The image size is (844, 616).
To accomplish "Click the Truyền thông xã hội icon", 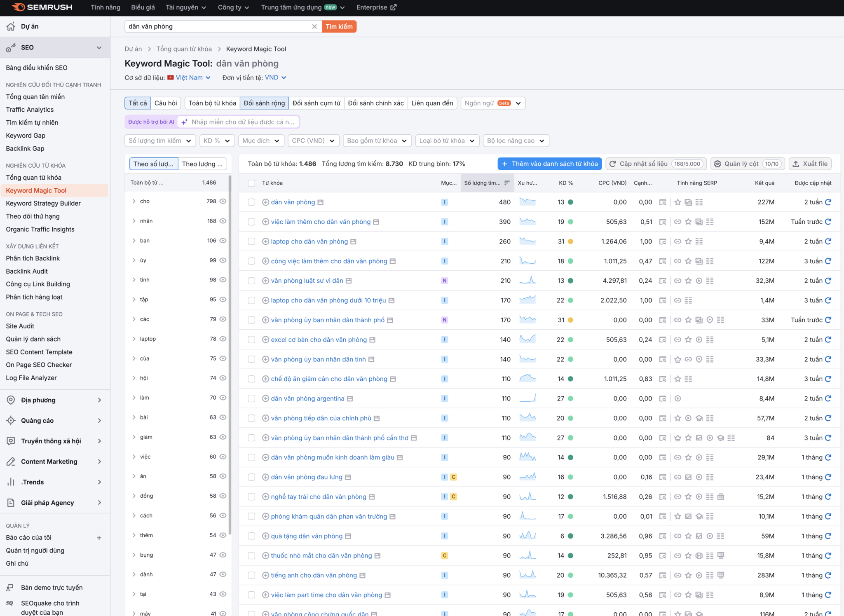I will (x=11, y=441).
